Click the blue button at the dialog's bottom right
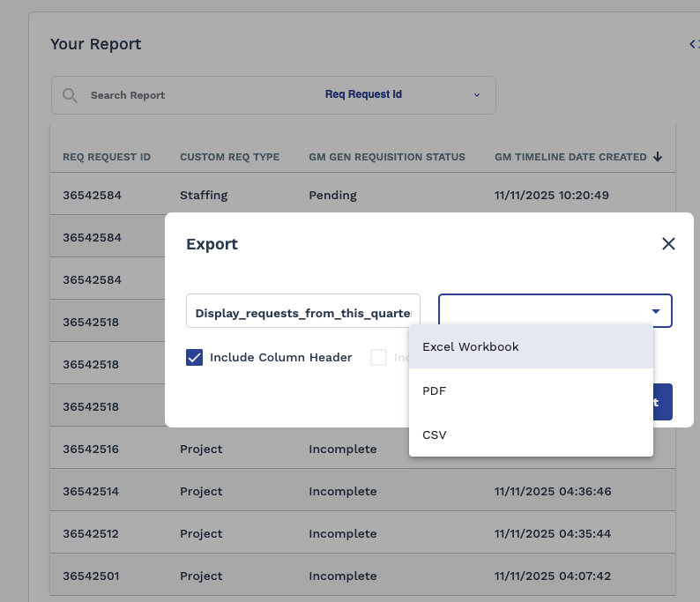Screen dimensions: 700x602 [661, 402]
